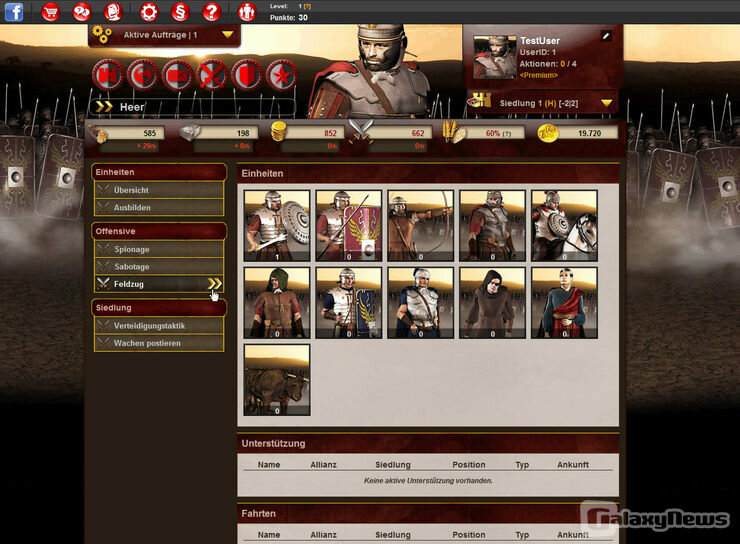Open the settlement castle round button
This screenshot has height=544, width=740.
coord(108,75)
